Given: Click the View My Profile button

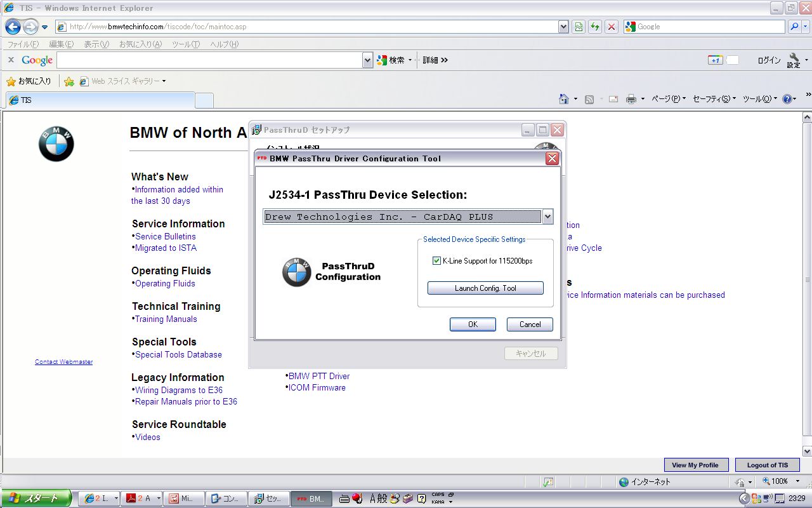Looking at the screenshot, I should tap(696, 465).
